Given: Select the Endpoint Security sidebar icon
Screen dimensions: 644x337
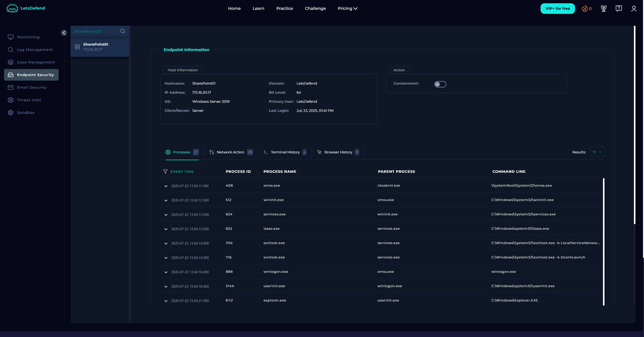Looking at the screenshot, I should [x=11, y=75].
